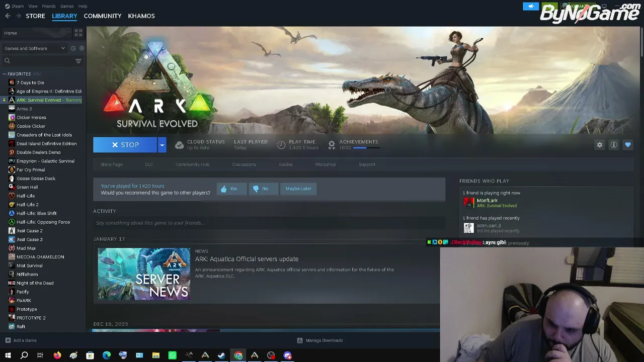This screenshot has width=644, height=362.
Task: Open the Steam announcements megaphone button
Action: [530, 6]
